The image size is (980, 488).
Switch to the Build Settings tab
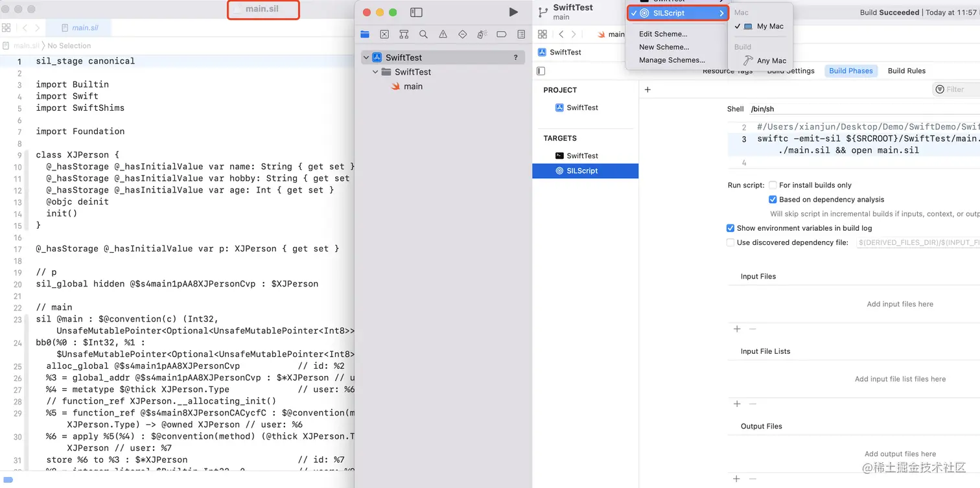click(x=791, y=71)
